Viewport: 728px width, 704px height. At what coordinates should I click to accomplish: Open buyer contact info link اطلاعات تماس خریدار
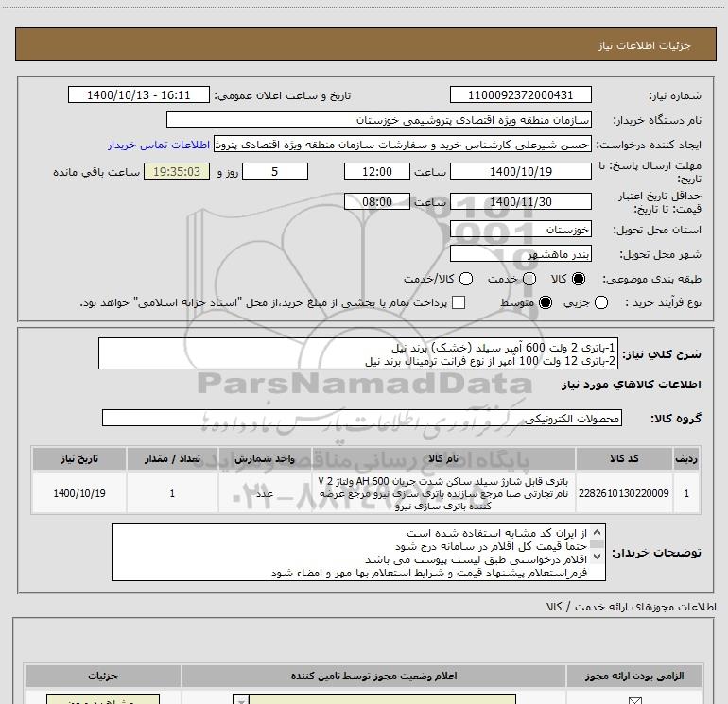point(159,145)
